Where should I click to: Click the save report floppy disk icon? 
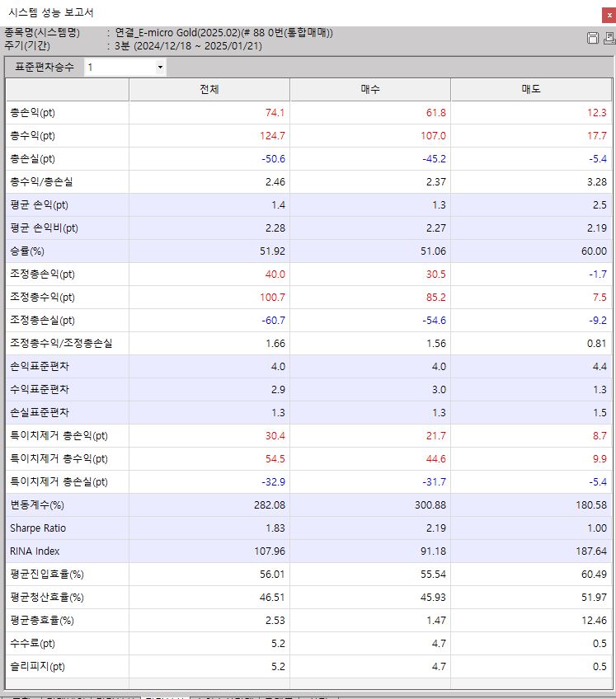[592, 38]
